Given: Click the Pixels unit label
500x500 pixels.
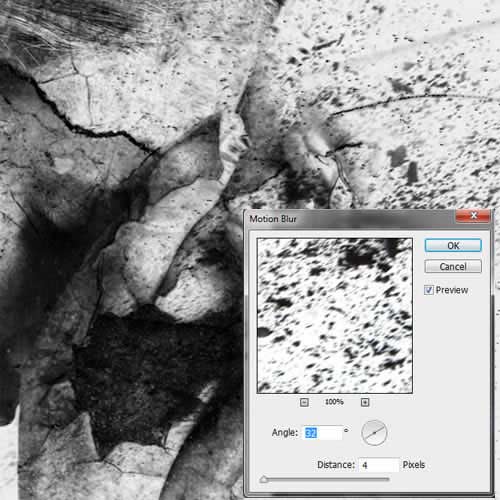Looking at the screenshot, I should [414, 465].
